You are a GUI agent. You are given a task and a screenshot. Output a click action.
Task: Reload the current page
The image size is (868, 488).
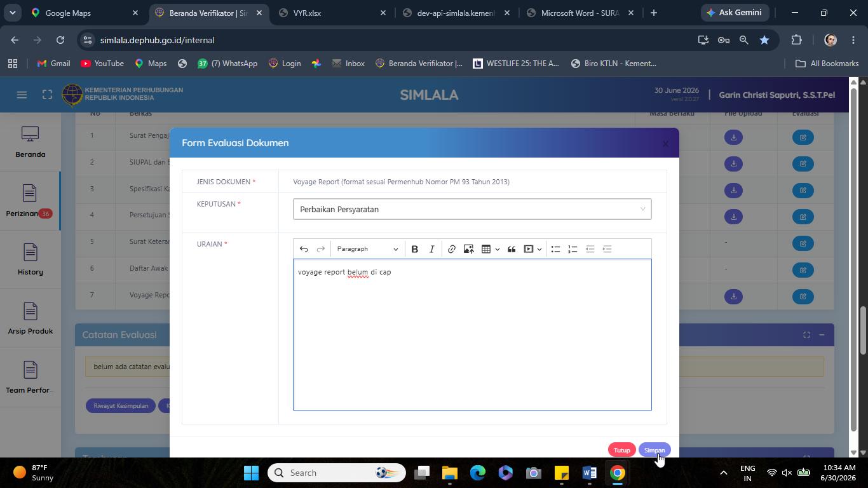point(60,40)
